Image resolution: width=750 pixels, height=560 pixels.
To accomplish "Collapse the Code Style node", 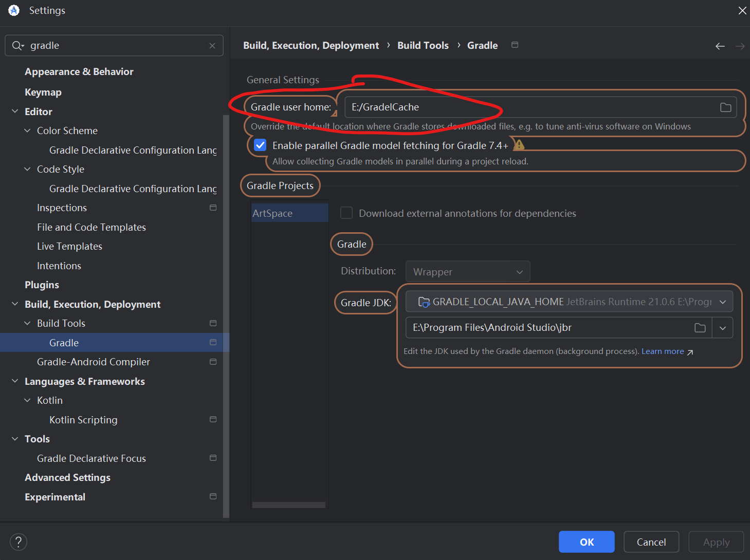I will point(27,169).
